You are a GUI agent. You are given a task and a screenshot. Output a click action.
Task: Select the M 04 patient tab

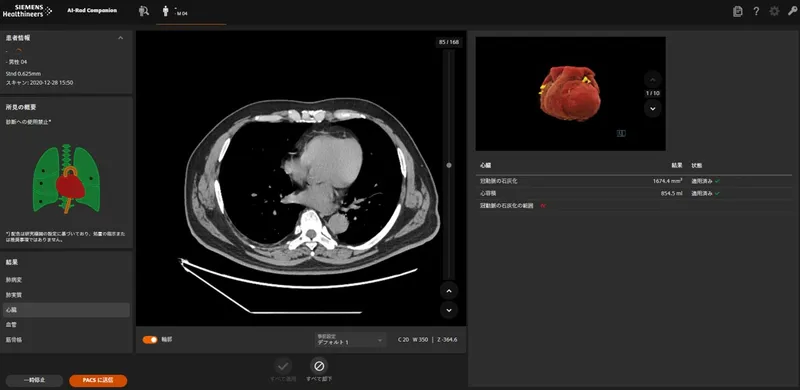pyautogui.click(x=191, y=11)
